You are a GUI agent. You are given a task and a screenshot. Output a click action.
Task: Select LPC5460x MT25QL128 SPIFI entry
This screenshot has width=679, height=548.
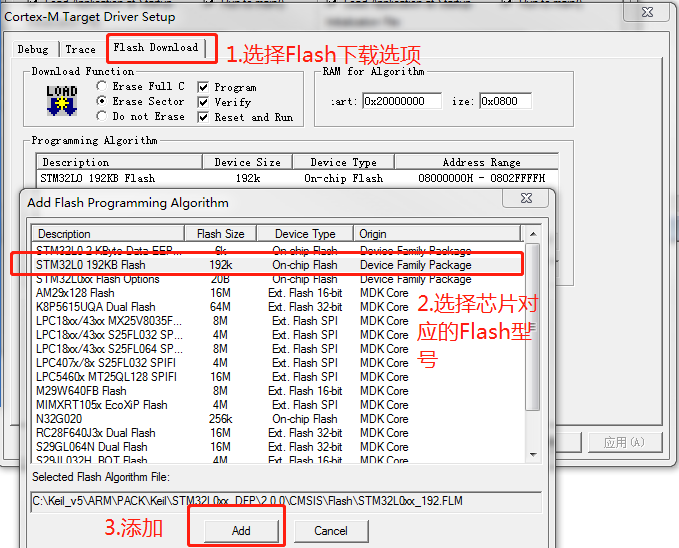pos(277,377)
